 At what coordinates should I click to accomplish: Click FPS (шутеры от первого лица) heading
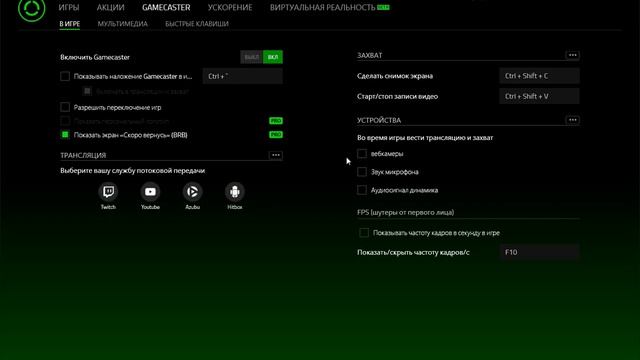pos(405,212)
